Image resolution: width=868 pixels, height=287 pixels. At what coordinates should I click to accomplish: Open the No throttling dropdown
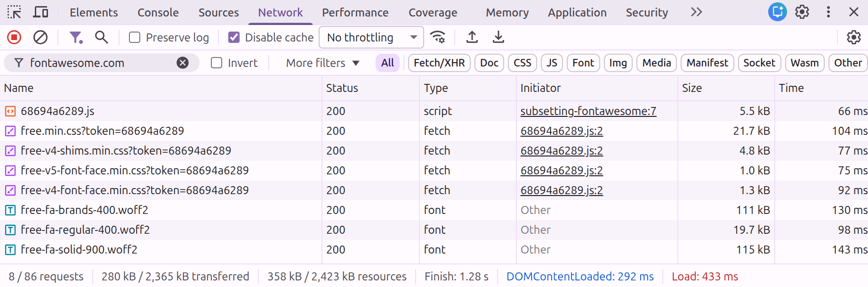click(371, 37)
